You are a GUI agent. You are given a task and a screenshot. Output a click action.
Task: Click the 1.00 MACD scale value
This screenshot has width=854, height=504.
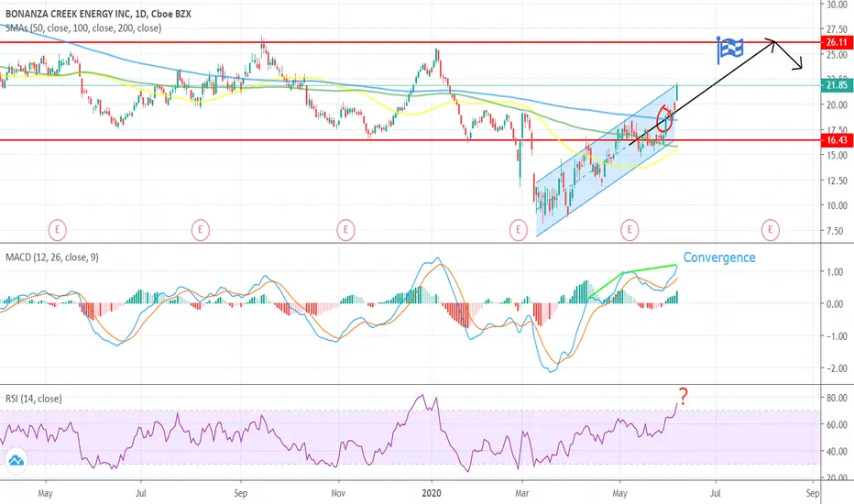click(836, 272)
